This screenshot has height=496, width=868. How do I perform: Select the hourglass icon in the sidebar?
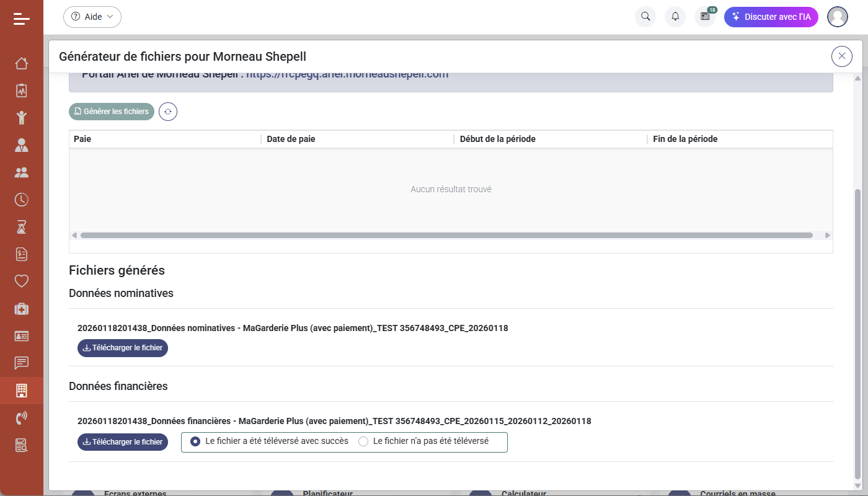pyautogui.click(x=21, y=226)
